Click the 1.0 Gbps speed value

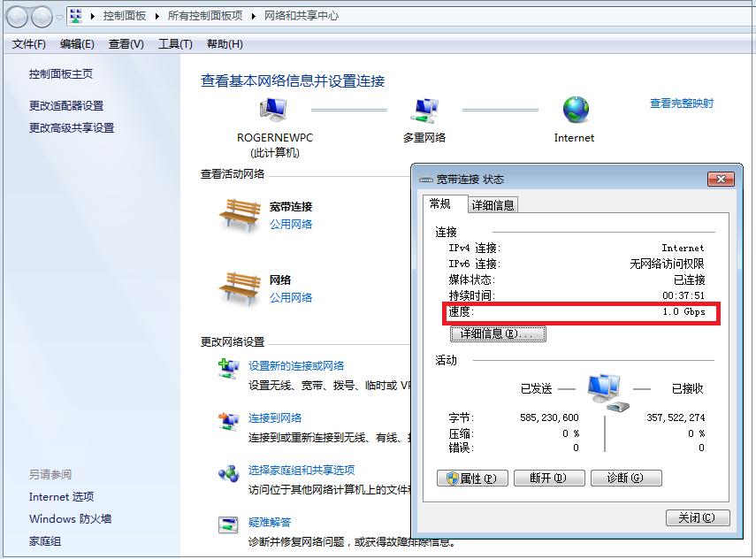click(x=683, y=311)
